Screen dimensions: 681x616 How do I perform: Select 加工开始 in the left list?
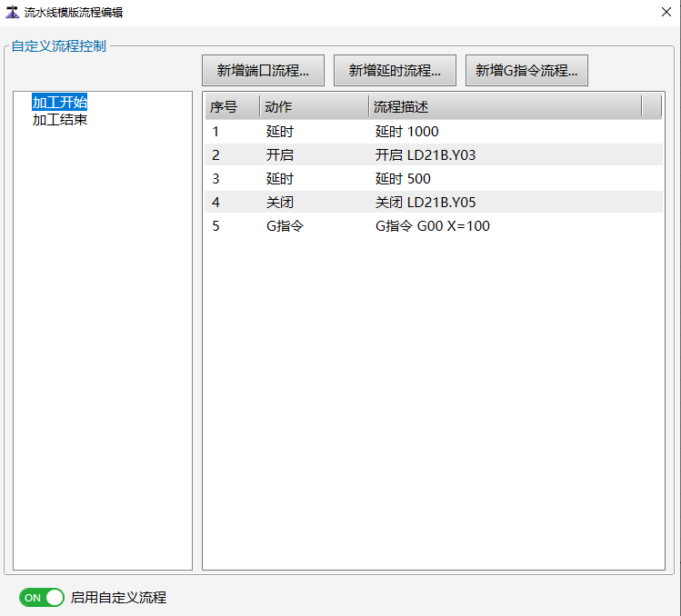(60, 102)
